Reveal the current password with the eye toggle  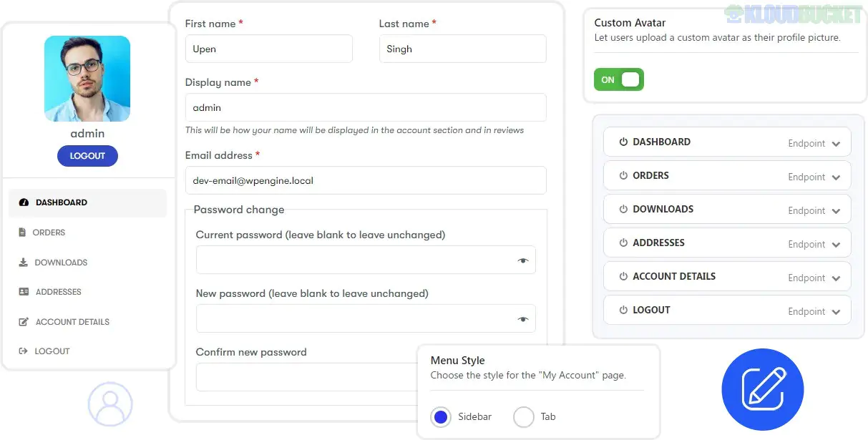(524, 260)
